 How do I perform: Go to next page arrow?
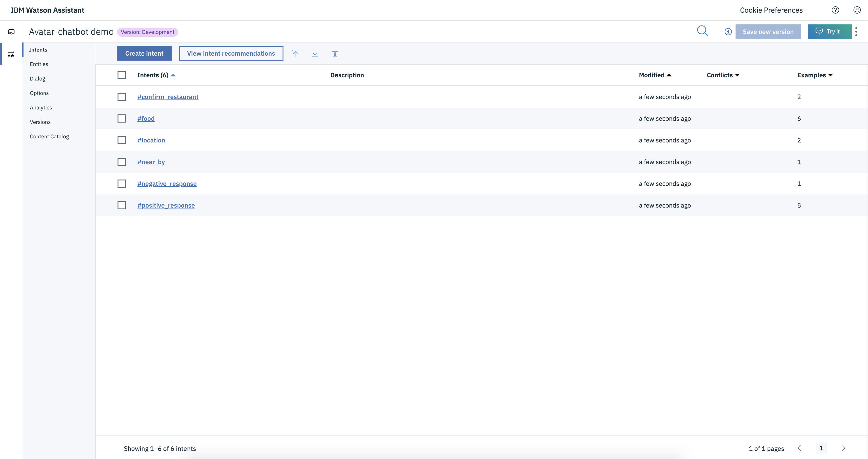click(843, 448)
